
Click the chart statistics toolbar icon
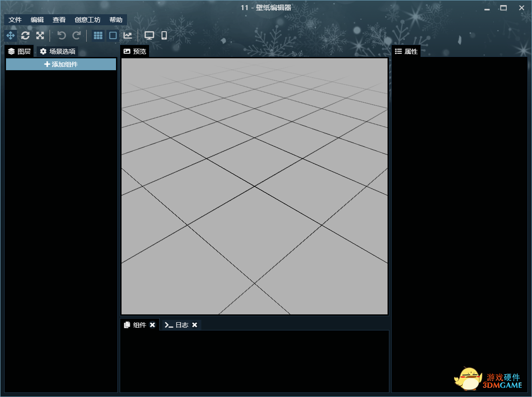tap(128, 35)
